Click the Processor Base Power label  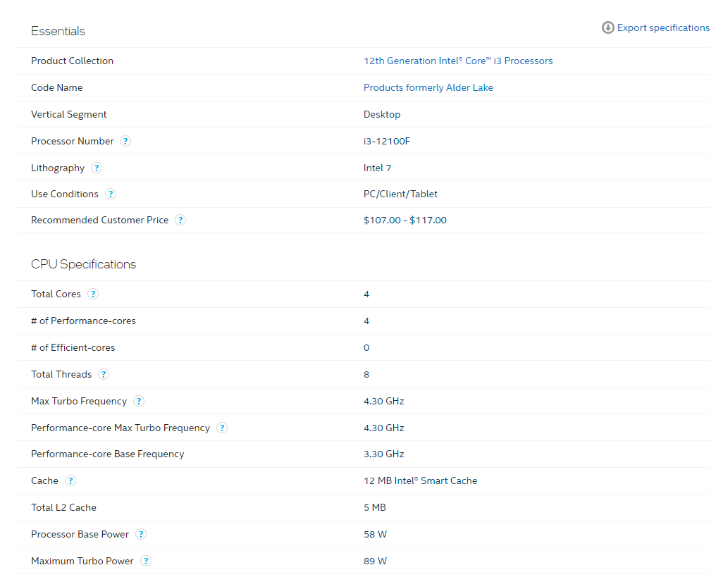pos(80,534)
